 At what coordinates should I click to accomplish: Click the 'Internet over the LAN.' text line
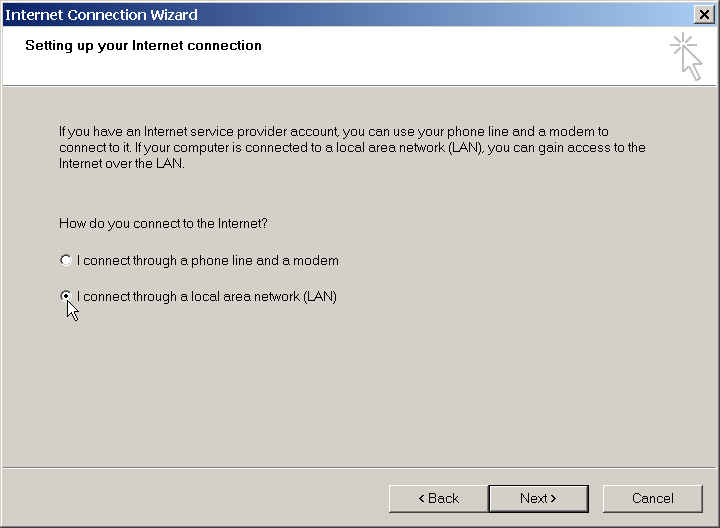pyautogui.click(x=122, y=163)
